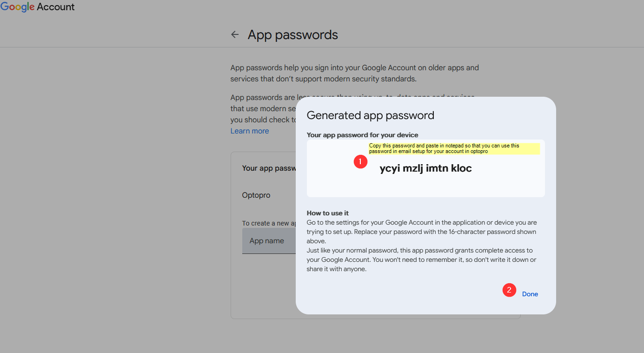Open the Learn more link

[x=250, y=131]
